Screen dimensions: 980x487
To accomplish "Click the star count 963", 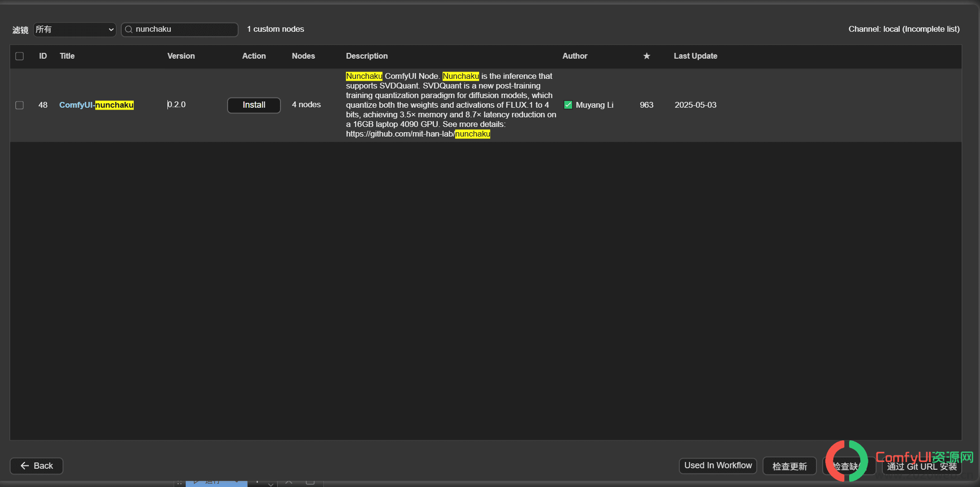I will tap(647, 105).
